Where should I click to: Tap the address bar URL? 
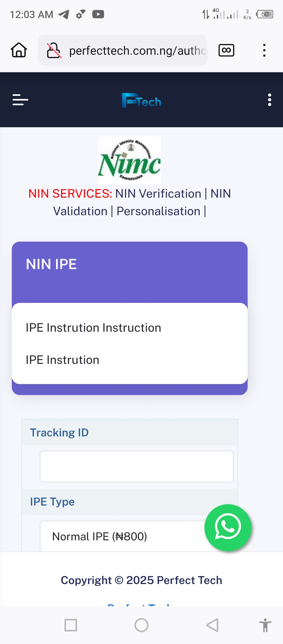point(138,51)
